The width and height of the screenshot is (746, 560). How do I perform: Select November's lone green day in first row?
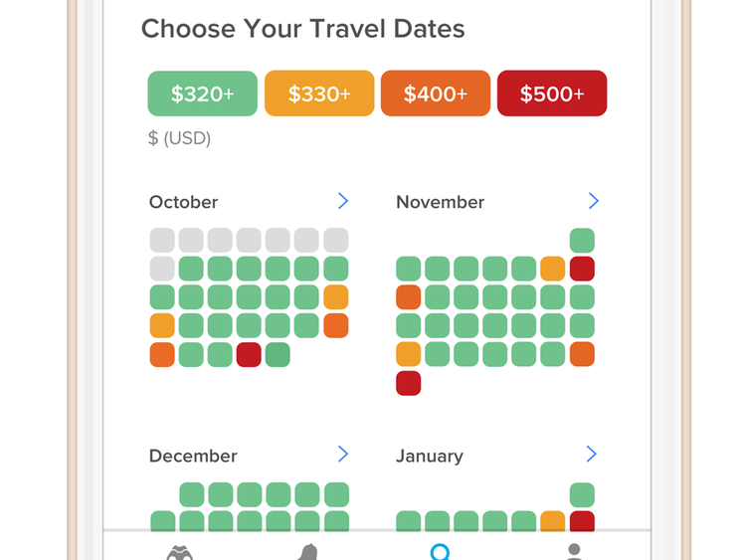coord(582,241)
